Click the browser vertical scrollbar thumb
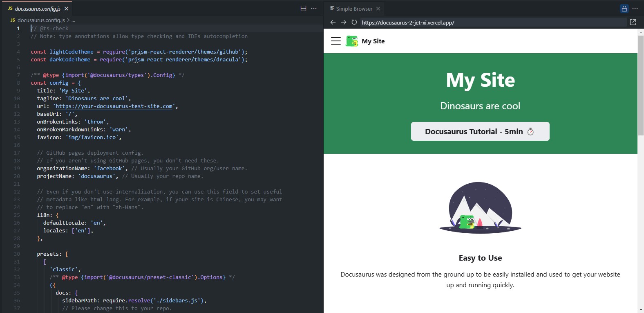The width and height of the screenshot is (644, 313). [641, 85]
